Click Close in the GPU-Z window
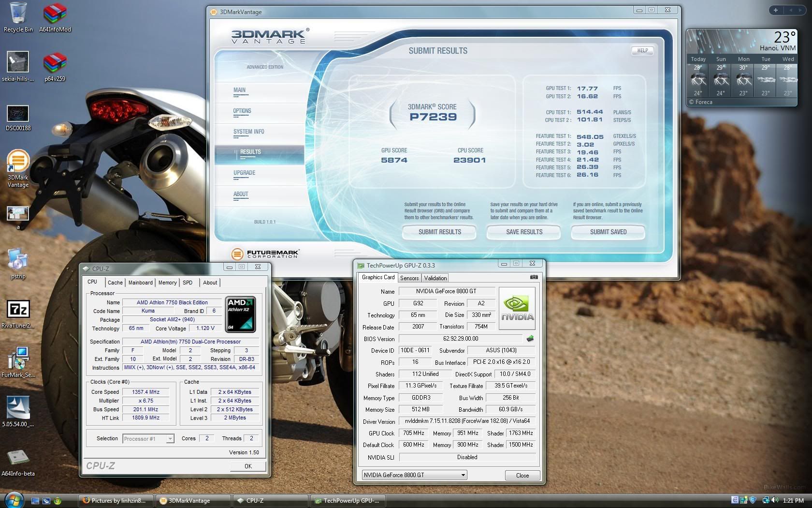 (x=522, y=475)
